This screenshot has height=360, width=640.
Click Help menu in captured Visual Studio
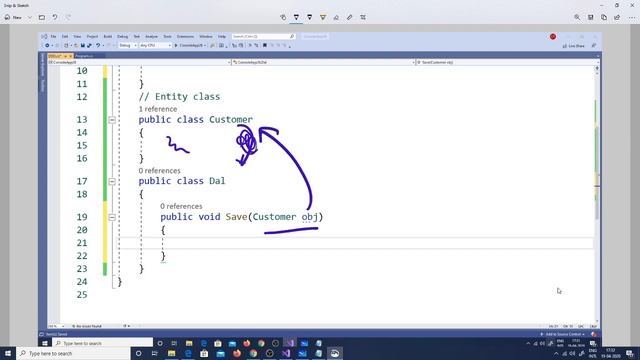(222, 37)
